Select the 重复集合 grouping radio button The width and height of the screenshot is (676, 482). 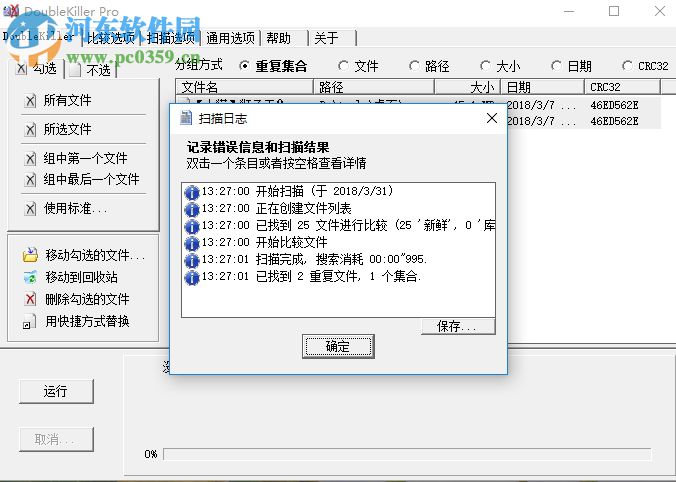pyautogui.click(x=244, y=66)
